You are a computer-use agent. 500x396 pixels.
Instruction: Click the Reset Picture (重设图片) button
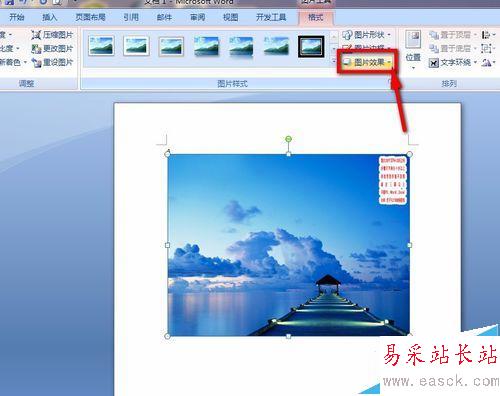[x=52, y=62]
